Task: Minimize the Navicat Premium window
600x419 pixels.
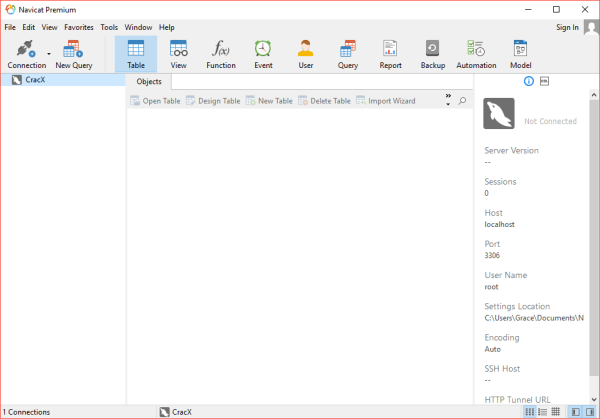Action: click(x=528, y=10)
